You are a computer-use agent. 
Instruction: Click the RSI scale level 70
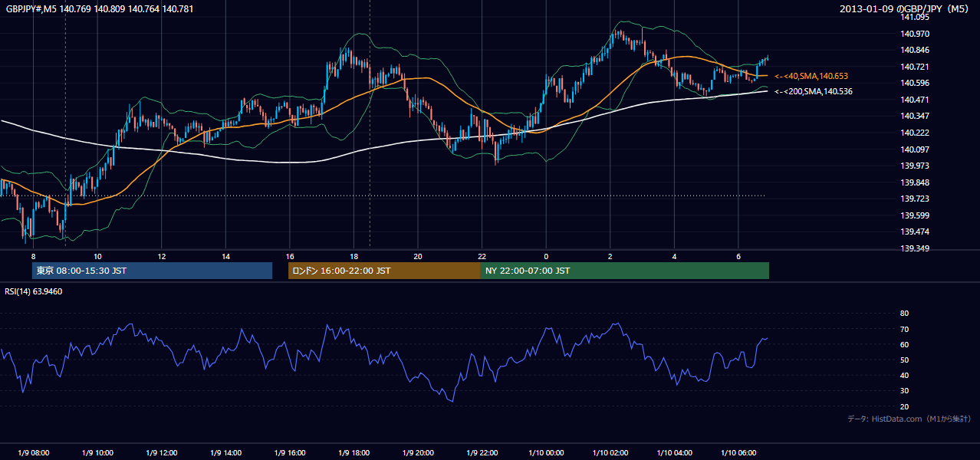pyautogui.click(x=904, y=329)
